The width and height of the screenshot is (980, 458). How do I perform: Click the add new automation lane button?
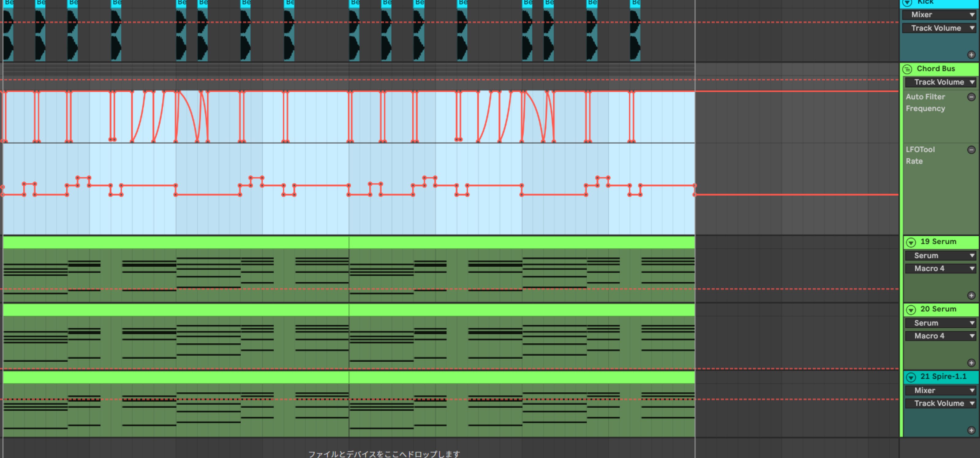[x=971, y=55]
